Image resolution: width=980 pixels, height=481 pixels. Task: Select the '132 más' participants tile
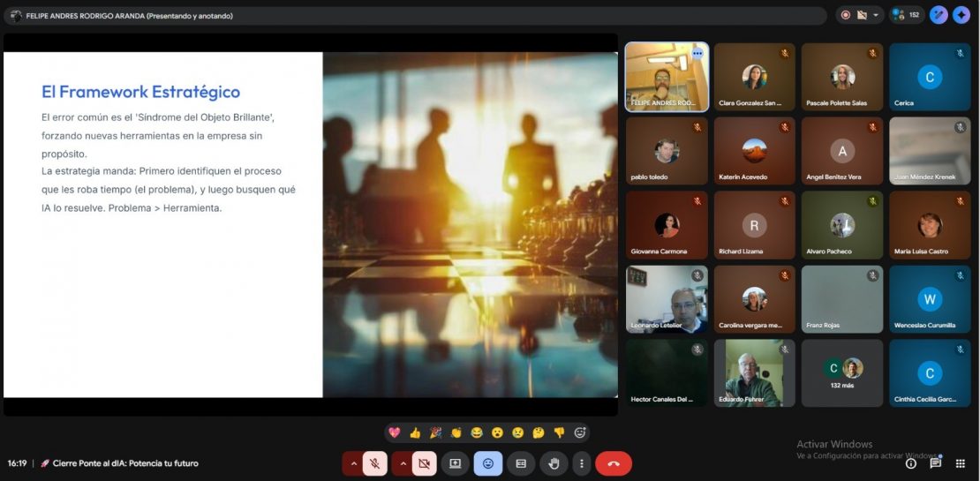click(842, 372)
